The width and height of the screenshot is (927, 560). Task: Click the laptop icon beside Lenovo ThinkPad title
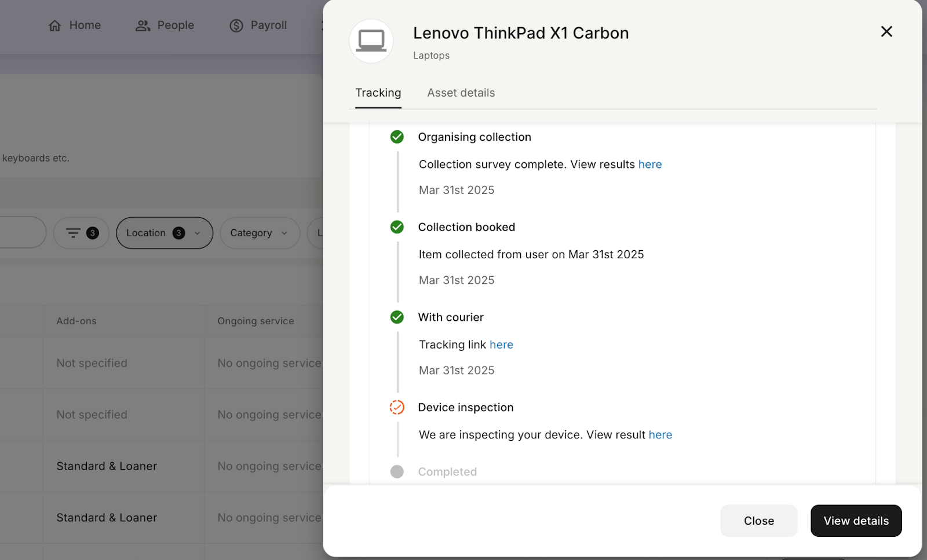[371, 41]
